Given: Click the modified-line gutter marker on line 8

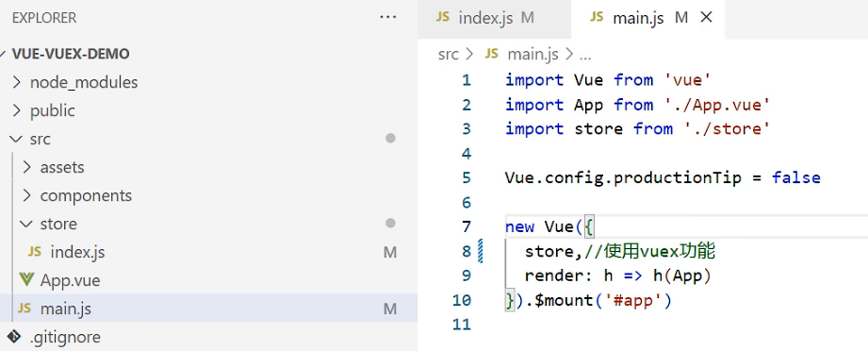Looking at the screenshot, I should 480,251.
